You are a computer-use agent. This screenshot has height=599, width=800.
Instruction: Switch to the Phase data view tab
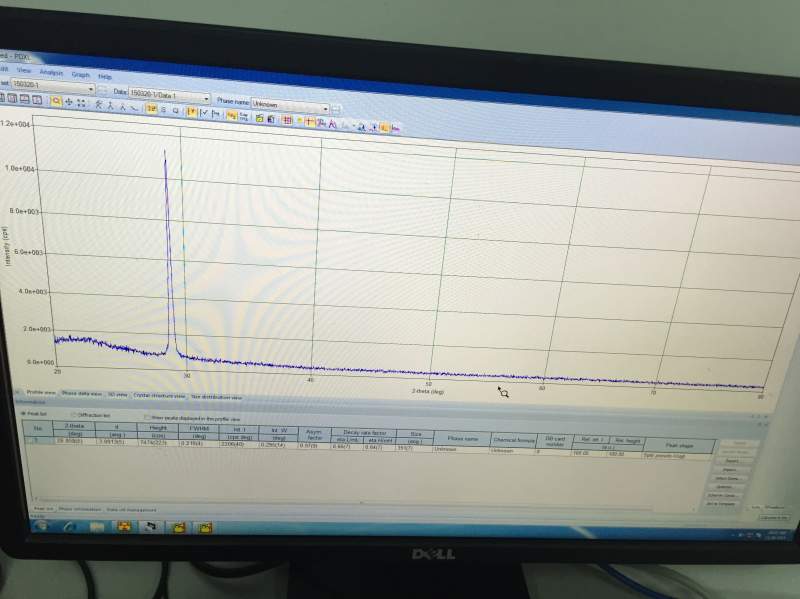[x=81, y=393]
